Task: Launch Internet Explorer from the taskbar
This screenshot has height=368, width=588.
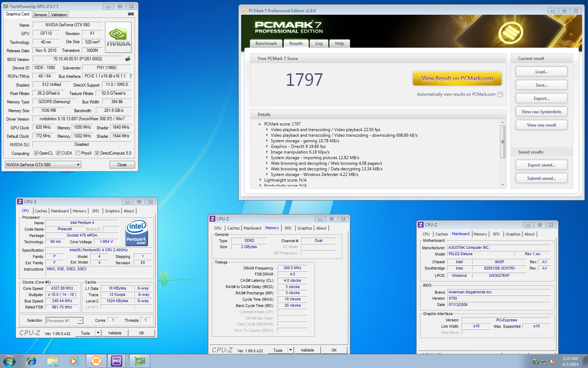Action: tap(31, 361)
